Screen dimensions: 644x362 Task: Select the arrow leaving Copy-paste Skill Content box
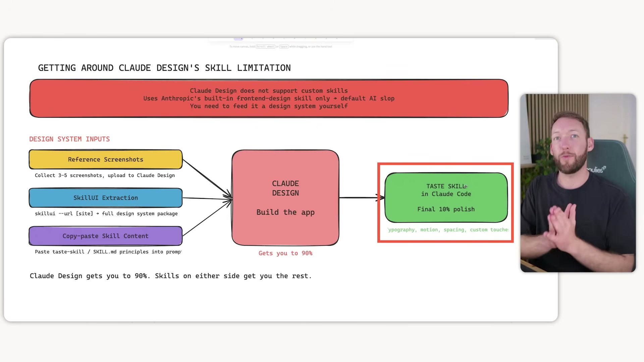point(207,218)
